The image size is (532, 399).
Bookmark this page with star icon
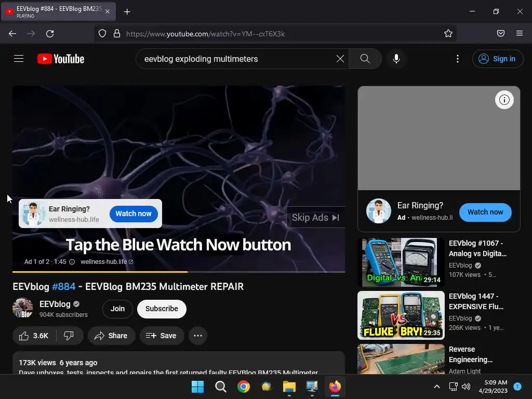pyautogui.click(x=448, y=33)
